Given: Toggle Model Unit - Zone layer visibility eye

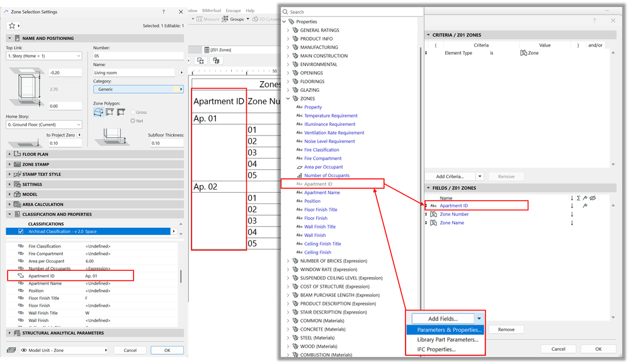Looking at the screenshot, I should coord(24,350).
